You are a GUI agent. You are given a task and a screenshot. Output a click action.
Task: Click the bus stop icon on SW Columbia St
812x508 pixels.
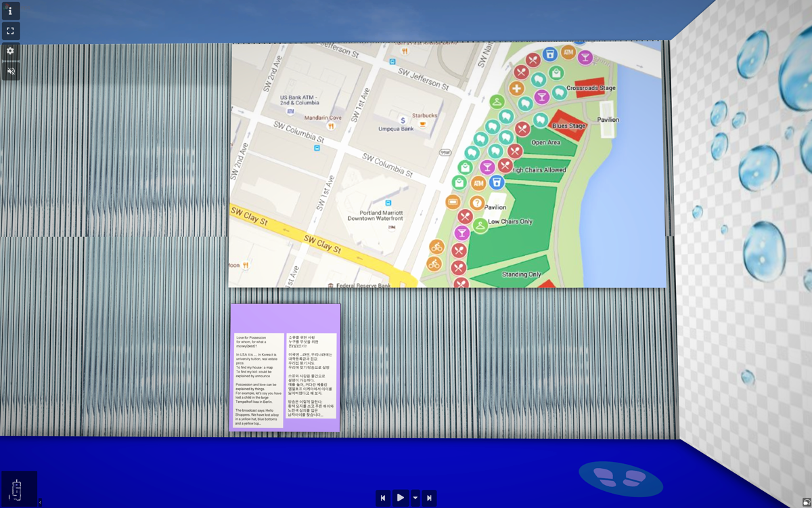point(317,148)
